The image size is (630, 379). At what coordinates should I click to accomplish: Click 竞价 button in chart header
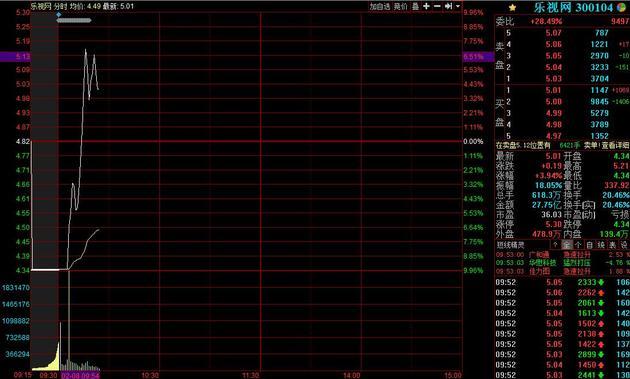[401, 6]
